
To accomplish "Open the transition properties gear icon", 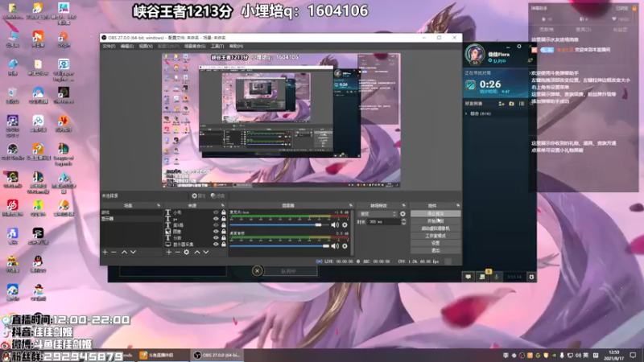I will 402,214.
